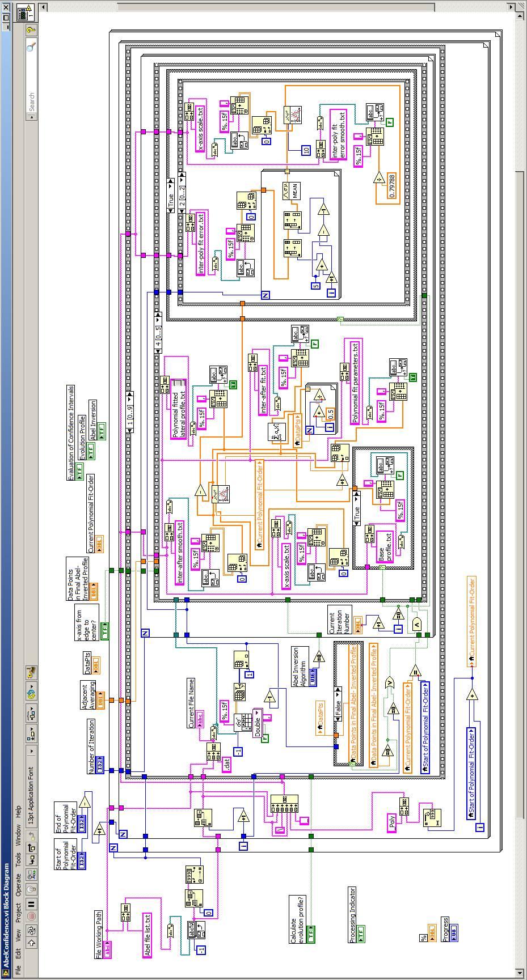527x980 pixels.
Task: Open the Help menu
Action: click(x=19, y=812)
